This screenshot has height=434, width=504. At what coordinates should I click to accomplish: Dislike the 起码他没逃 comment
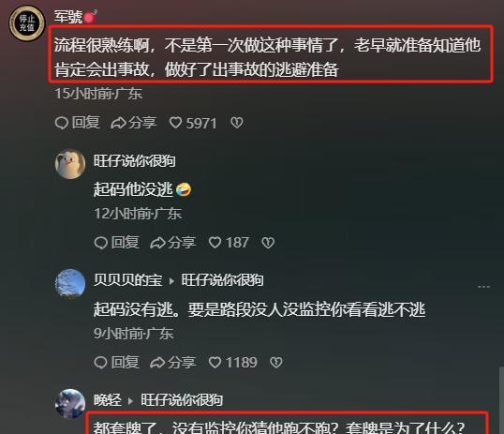(268, 243)
